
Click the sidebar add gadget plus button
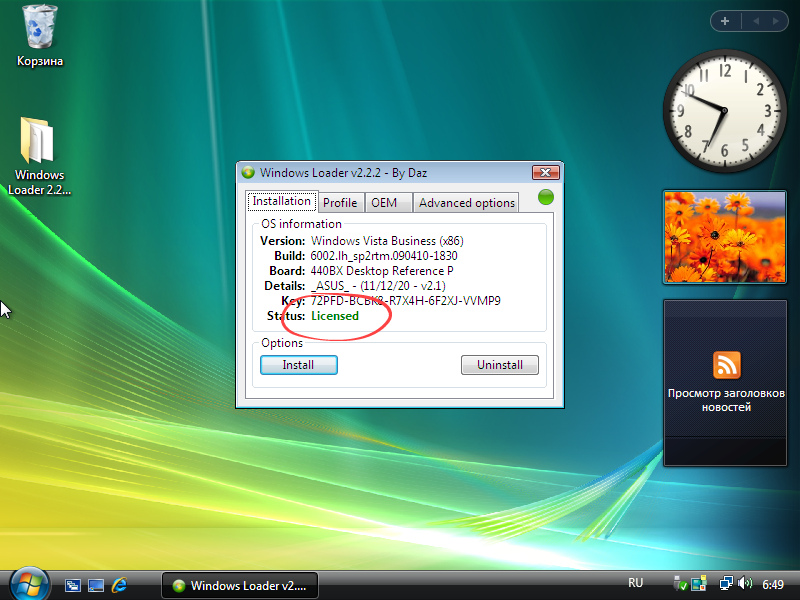[725, 21]
